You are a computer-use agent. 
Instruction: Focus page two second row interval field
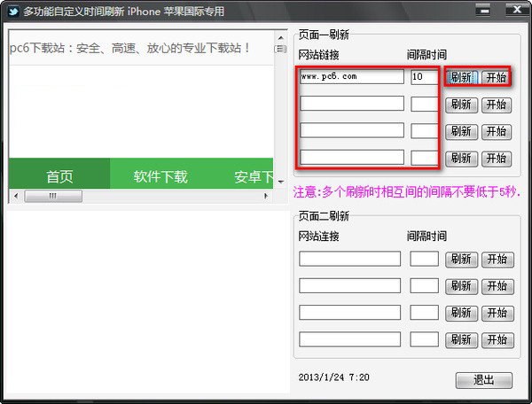pos(424,285)
